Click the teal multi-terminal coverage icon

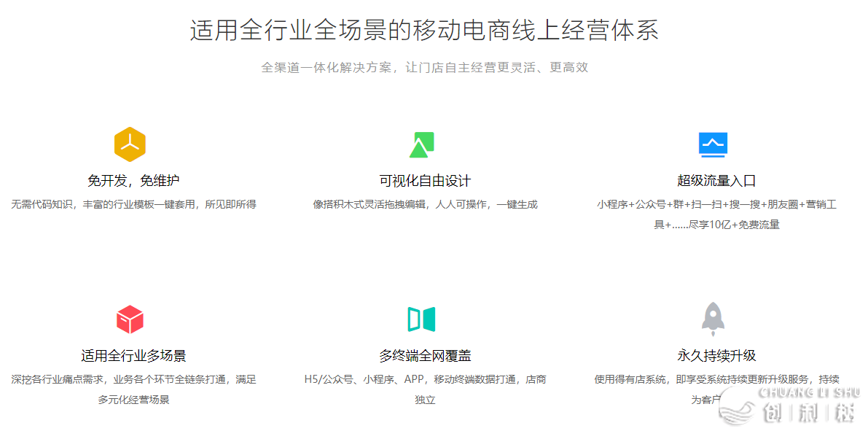coord(421,319)
